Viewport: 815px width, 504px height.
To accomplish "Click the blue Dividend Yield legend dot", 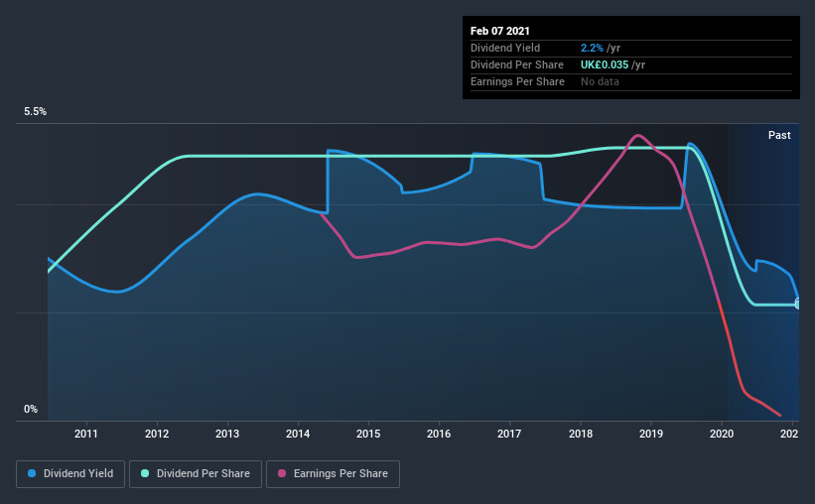I will (x=32, y=473).
